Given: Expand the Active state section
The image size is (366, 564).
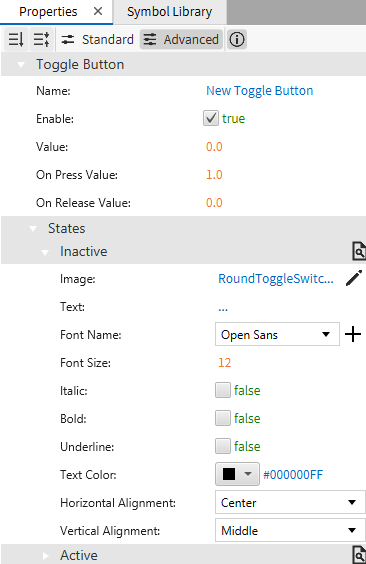Looking at the screenshot, I should [x=45, y=556].
